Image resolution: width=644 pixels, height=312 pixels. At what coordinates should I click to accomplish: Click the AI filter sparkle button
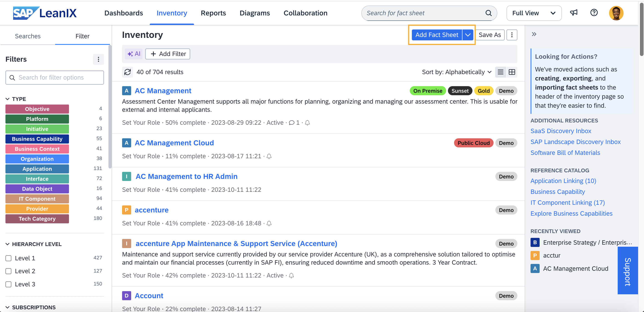tap(134, 54)
